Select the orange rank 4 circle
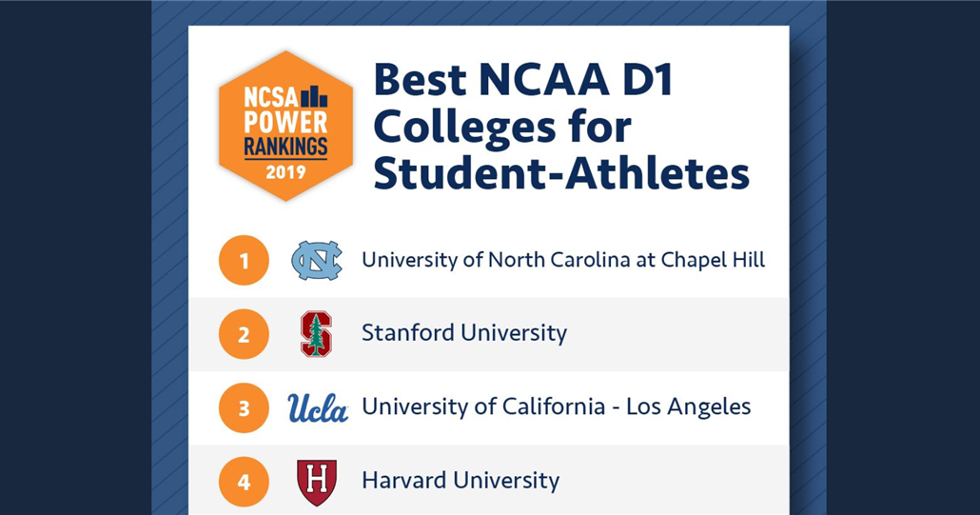 point(245,482)
